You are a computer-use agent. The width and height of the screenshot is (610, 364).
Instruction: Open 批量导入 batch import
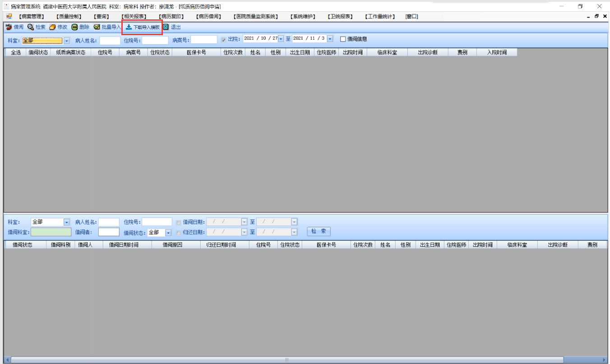(x=107, y=27)
